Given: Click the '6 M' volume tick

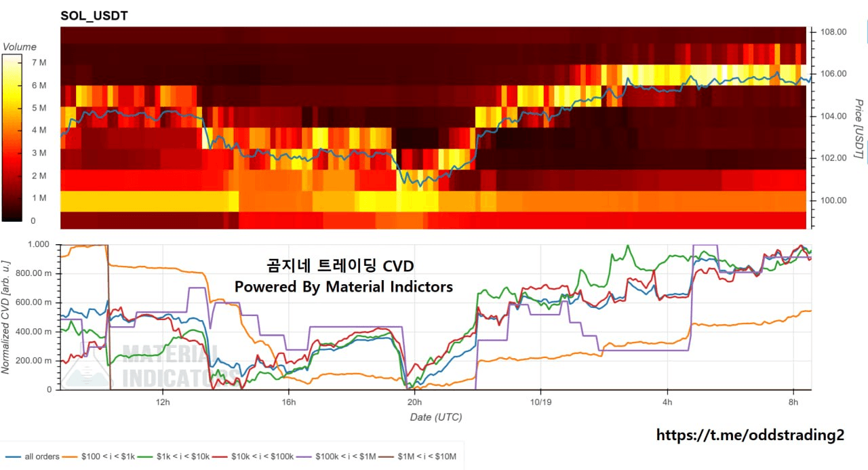Looking at the screenshot, I should point(39,85).
